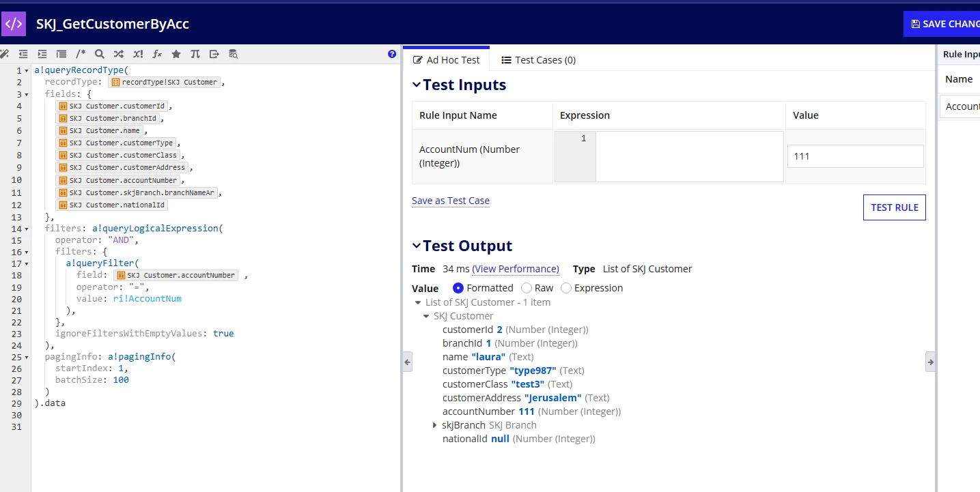
Task: Collapse the SKJ Customer tree node
Action: [426, 316]
